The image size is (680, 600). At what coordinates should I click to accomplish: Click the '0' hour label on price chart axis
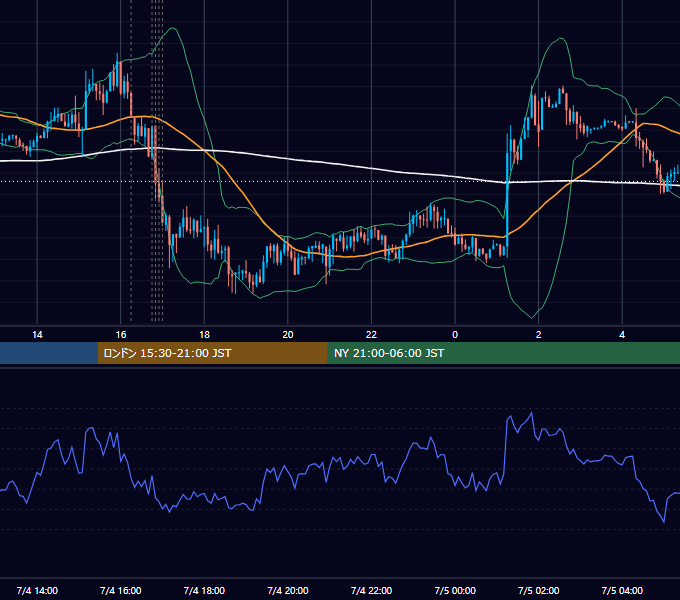pos(455,335)
